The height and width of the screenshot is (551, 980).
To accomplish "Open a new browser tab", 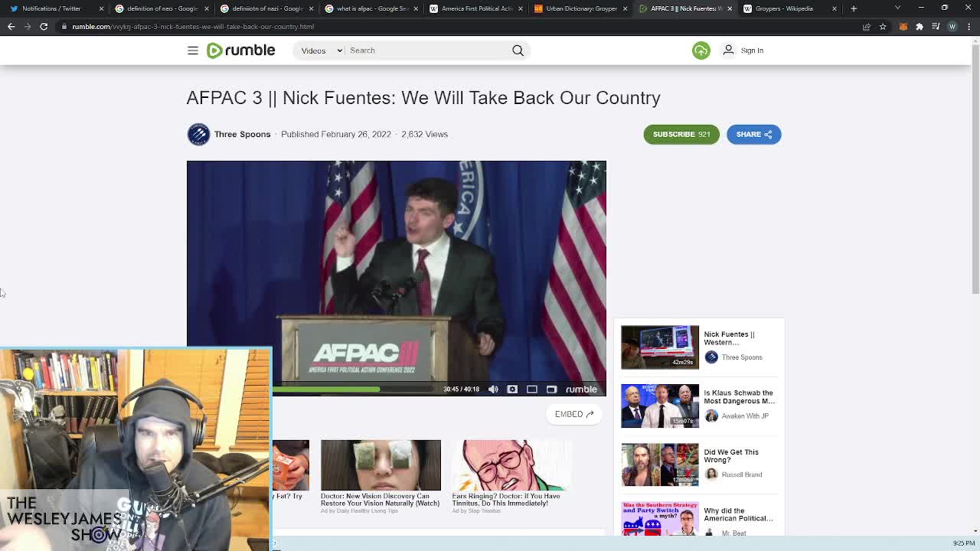I will [x=854, y=8].
